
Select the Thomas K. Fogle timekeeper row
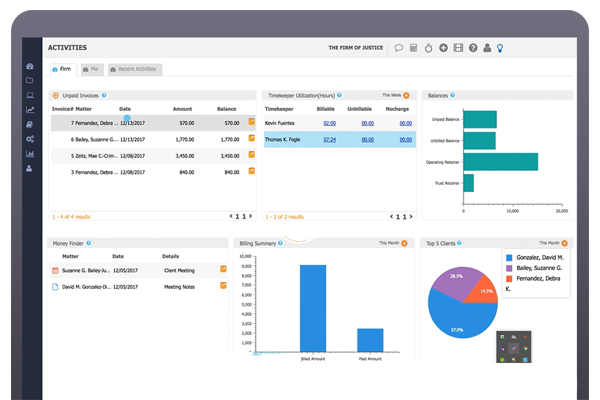pyautogui.click(x=340, y=140)
